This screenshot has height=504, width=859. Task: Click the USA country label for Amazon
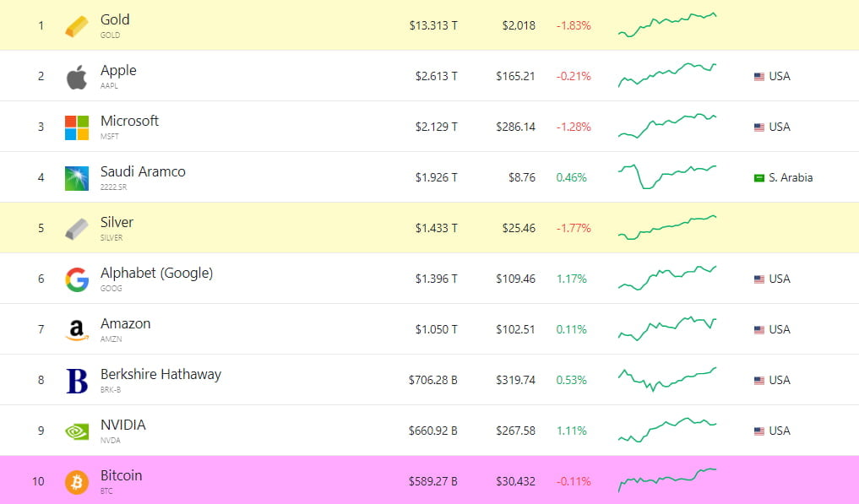coord(780,330)
